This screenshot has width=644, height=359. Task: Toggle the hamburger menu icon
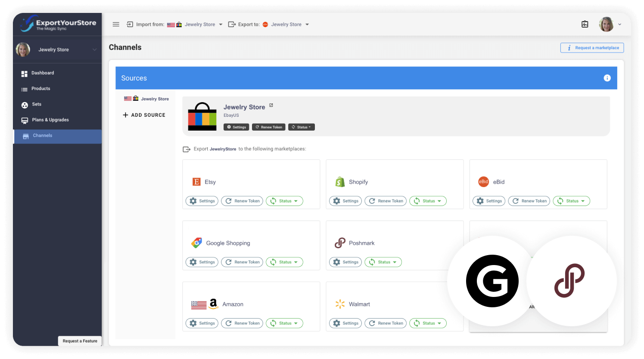click(116, 25)
